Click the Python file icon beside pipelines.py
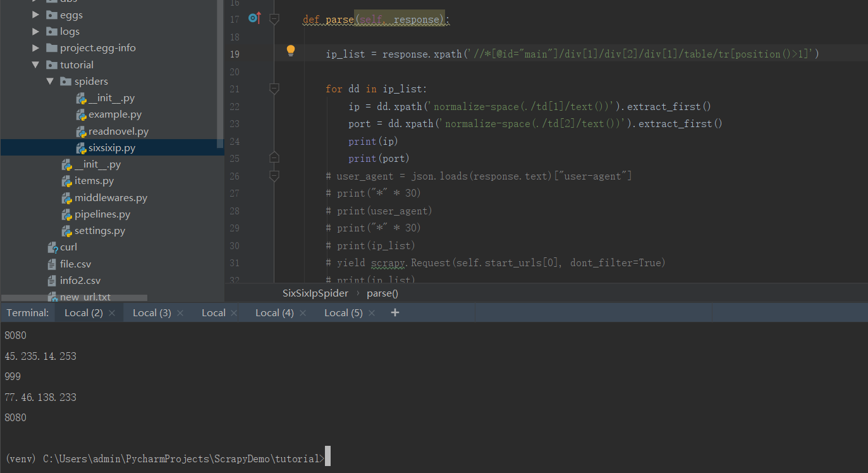 [x=67, y=214]
